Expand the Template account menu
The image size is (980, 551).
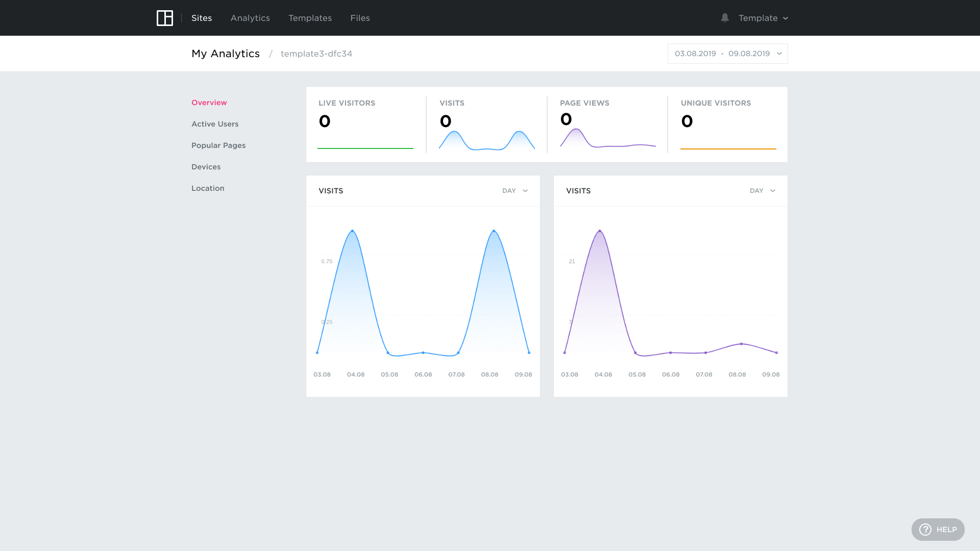pos(763,18)
